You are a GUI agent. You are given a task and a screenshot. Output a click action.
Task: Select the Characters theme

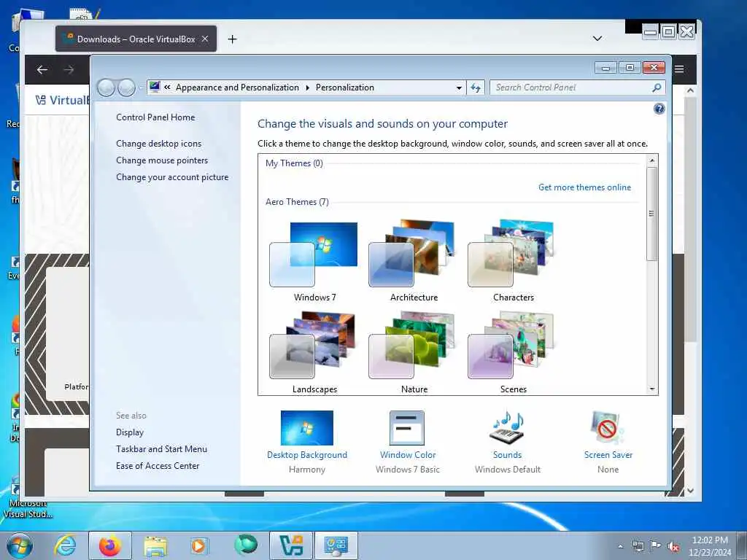point(513,262)
